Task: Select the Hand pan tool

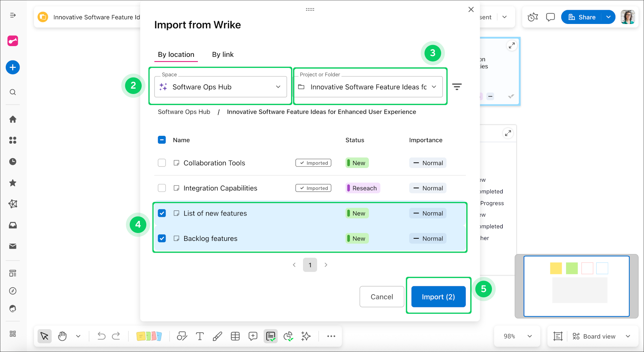Action: pos(62,336)
